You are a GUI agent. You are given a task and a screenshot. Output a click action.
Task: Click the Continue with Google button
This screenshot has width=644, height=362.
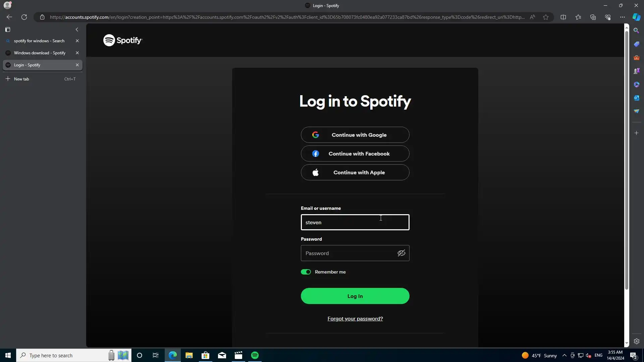[355, 135]
